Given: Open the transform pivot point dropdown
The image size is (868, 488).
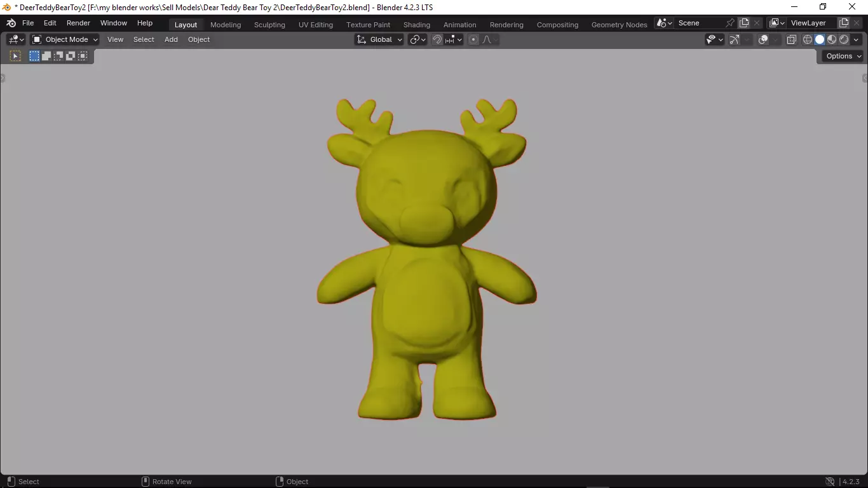Looking at the screenshot, I should coord(417,39).
